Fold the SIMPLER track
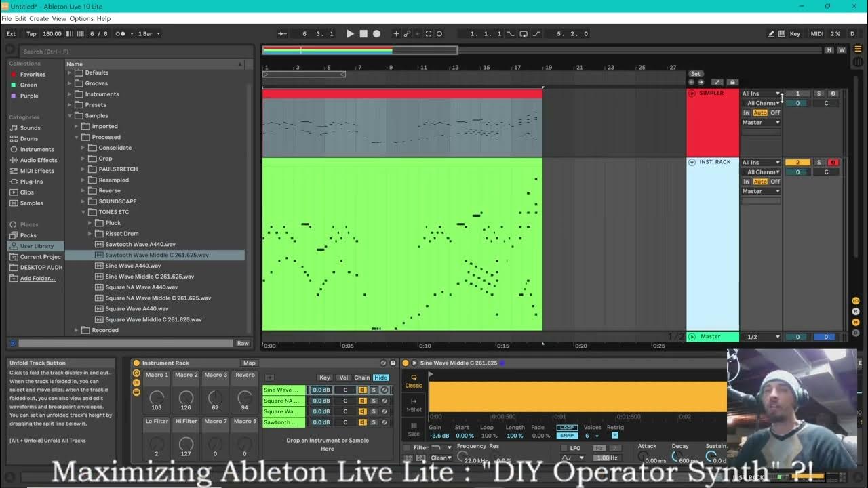The image size is (868, 488). point(692,94)
